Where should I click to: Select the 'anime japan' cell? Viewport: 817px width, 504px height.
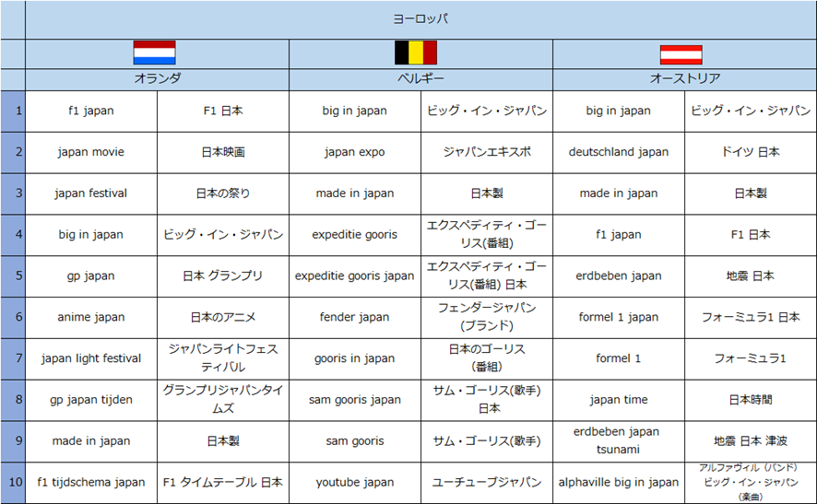tap(91, 317)
